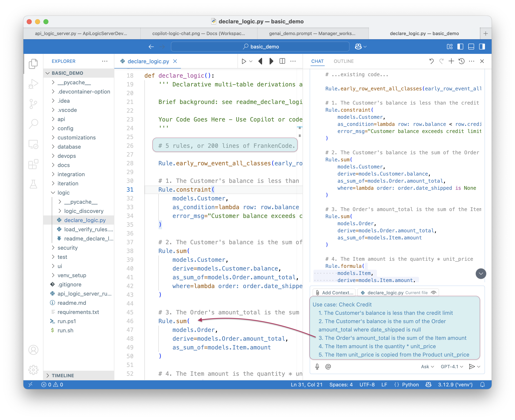Image resolution: width=515 pixels, height=420 pixels.
Task: Add a new window tab
Action: pos(486,33)
